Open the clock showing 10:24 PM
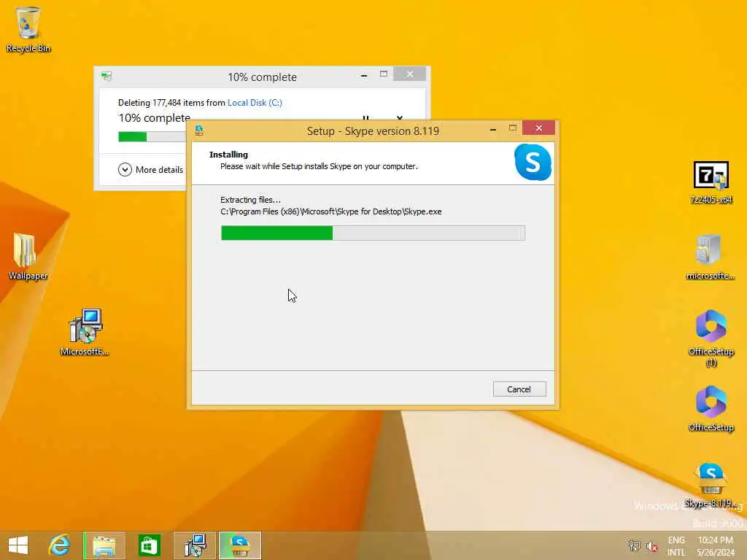The image size is (747, 560). (715, 546)
